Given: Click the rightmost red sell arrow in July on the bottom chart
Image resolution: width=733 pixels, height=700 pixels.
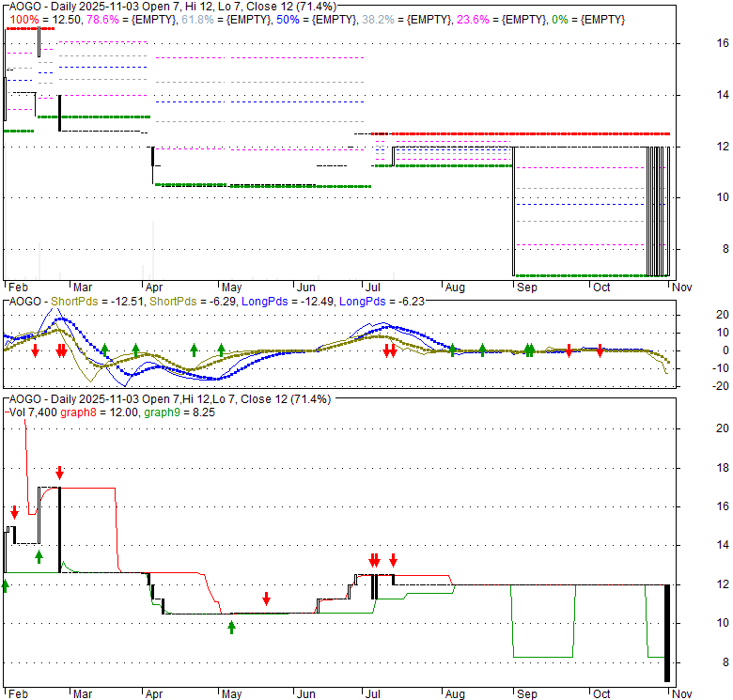Looking at the screenshot, I should 393,560.
